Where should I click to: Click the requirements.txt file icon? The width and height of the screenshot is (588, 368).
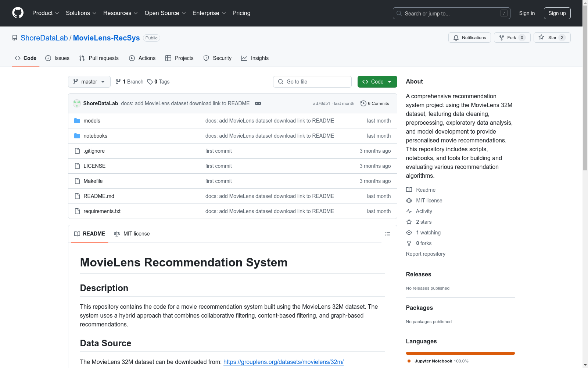77,211
